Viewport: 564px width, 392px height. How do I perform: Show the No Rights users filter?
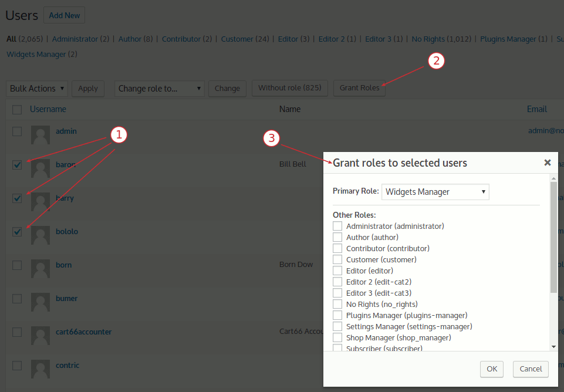428,39
